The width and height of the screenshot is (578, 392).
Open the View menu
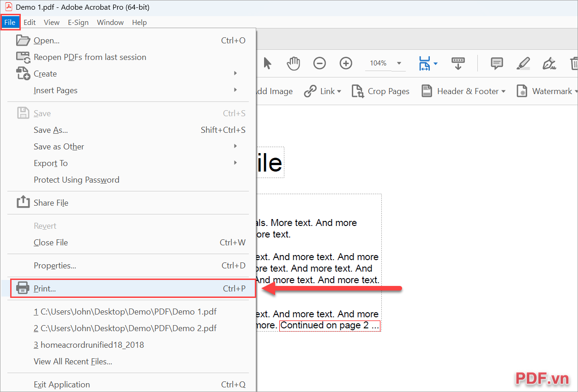tap(52, 22)
